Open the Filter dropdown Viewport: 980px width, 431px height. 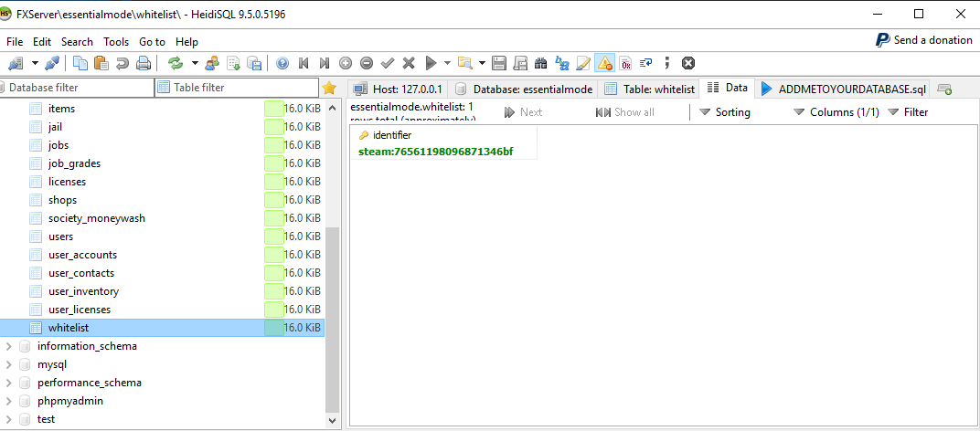[908, 112]
